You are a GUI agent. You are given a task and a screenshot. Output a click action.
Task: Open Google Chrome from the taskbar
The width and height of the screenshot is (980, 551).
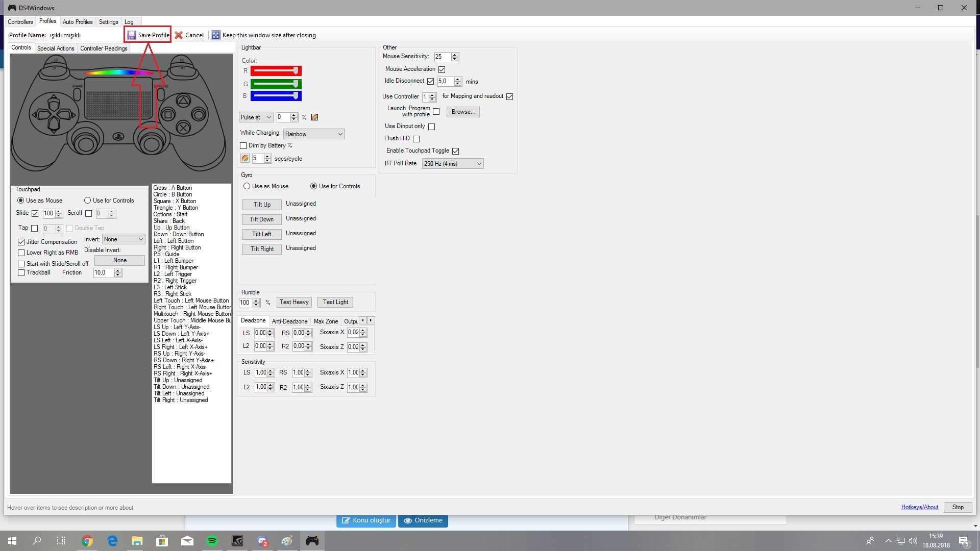point(87,541)
